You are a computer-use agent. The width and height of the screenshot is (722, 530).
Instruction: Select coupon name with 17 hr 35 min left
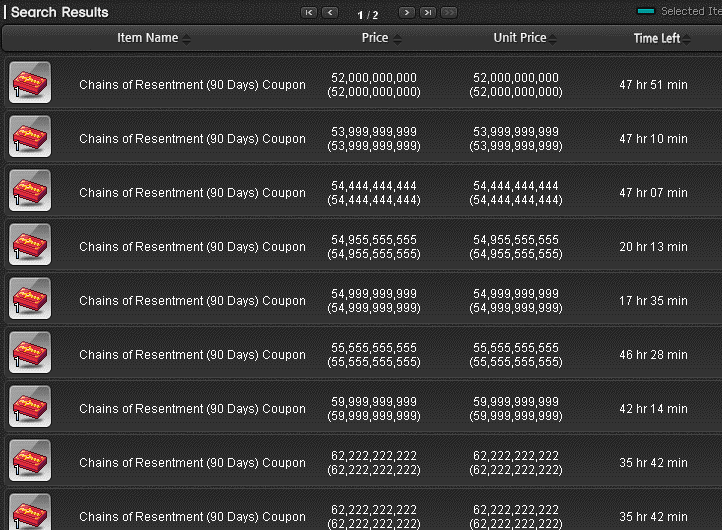pyautogui.click(x=192, y=301)
